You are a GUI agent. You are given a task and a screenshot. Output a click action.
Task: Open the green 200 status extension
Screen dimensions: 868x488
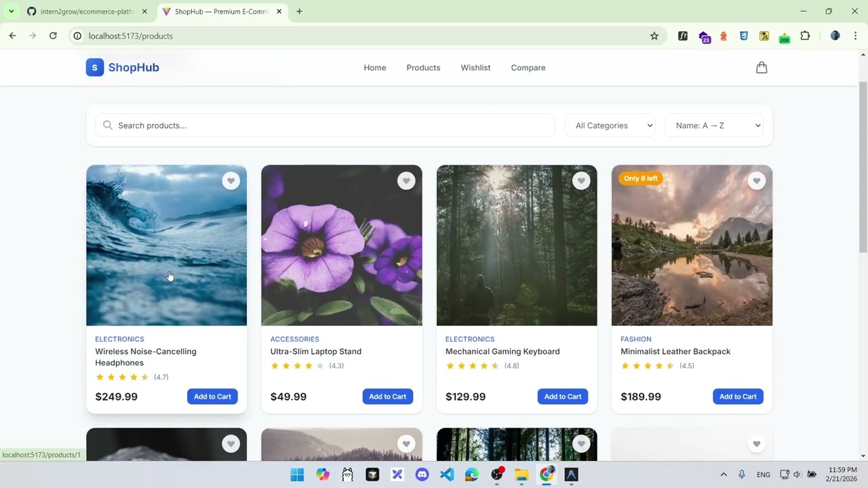(x=785, y=37)
